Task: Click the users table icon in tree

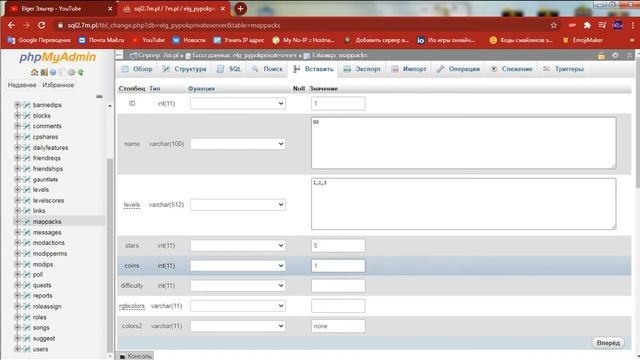Action: pos(27,349)
